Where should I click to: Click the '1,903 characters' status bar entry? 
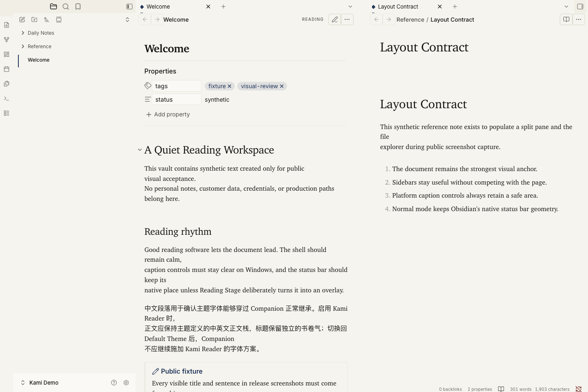tap(552, 389)
